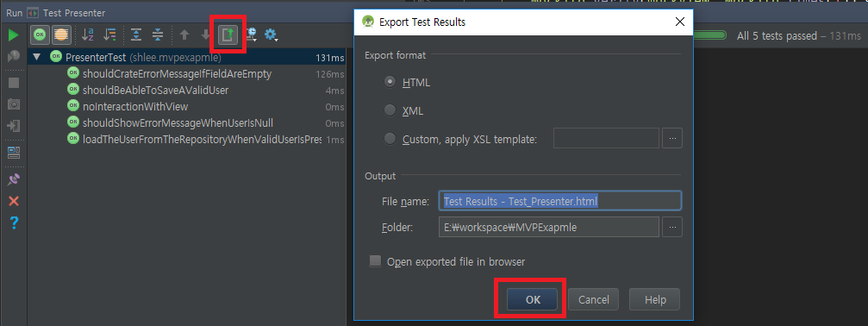868x326 pixels.
Task: Select test shouldCrateErrorMessageIfFieldAreEmpty
Action: pos(187,73)
